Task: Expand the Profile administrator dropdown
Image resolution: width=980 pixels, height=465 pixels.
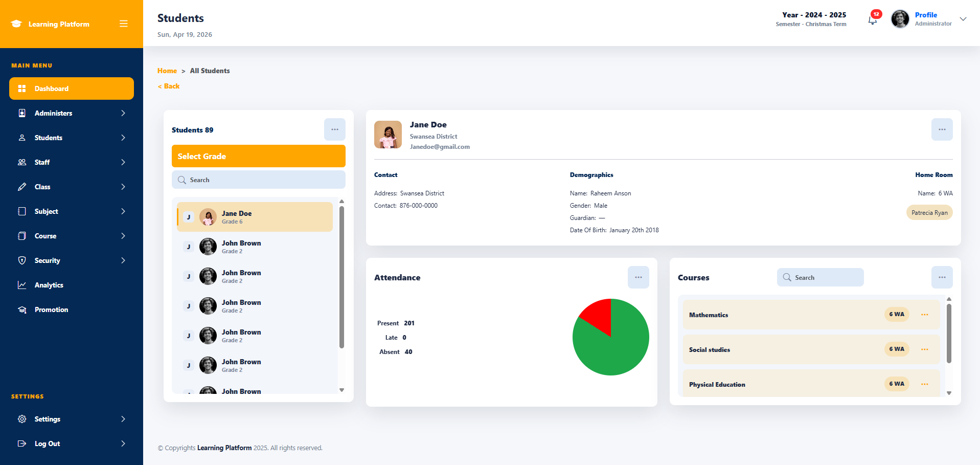Action: [963, 19]
